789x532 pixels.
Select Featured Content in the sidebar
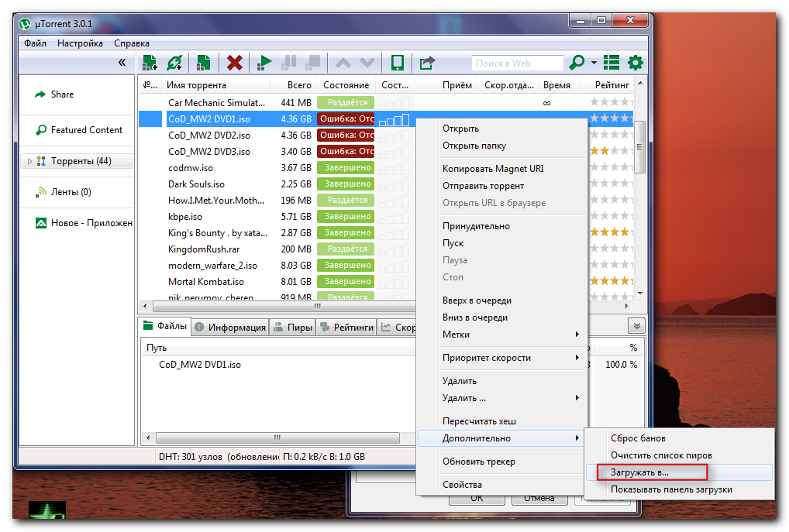[x=87, y=130]
